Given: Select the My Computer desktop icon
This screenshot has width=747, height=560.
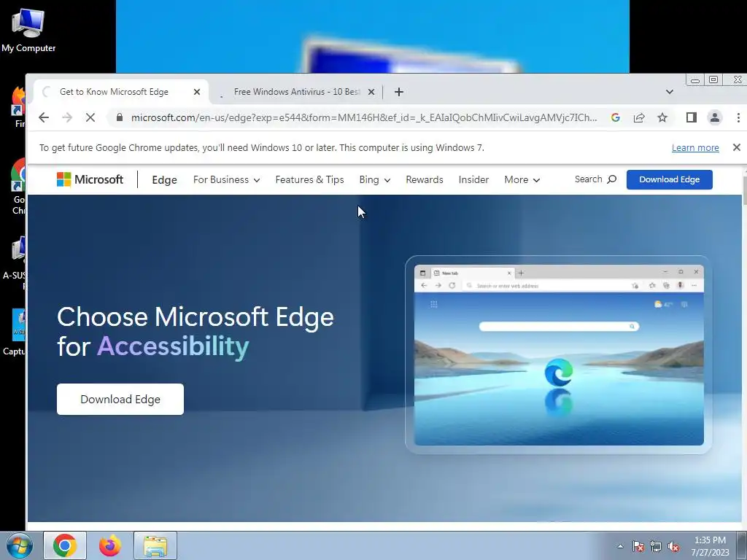Looking at the screenshot, I should (28, 29).
